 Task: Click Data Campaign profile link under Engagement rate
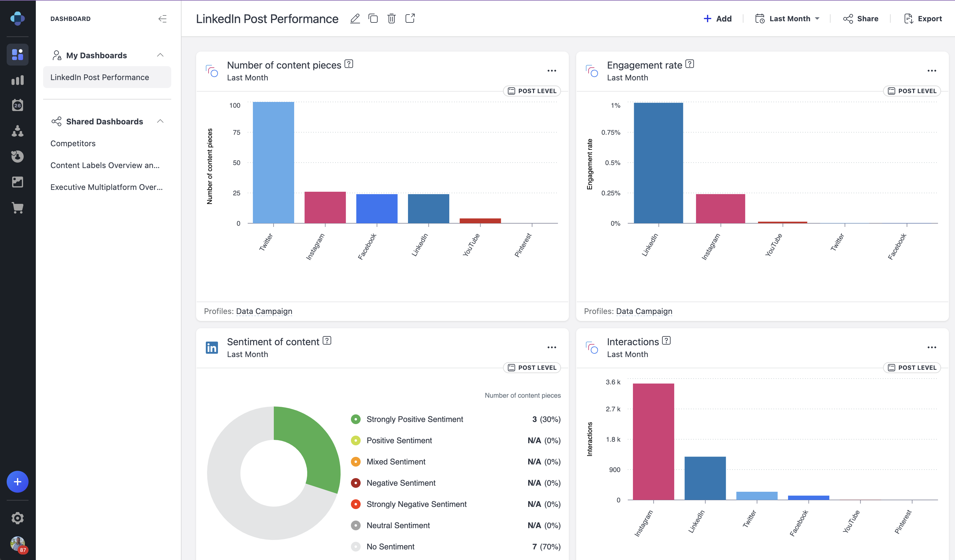(644, 311)
